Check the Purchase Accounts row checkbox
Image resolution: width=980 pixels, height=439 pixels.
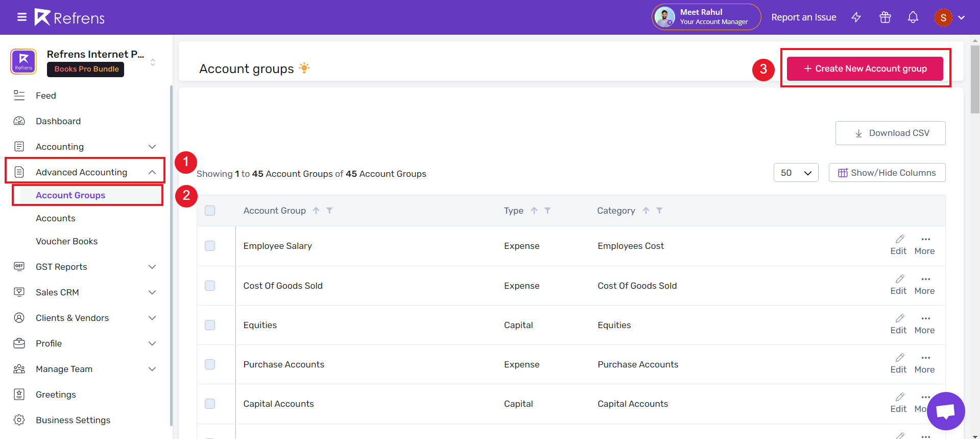pos(210,364)
